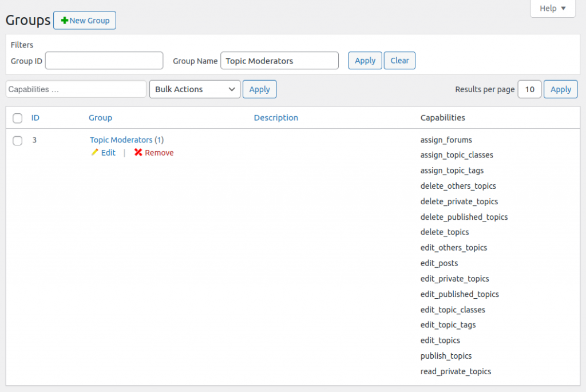
Task: Apply the selected bulk action
Action: (x=259, y=89)
